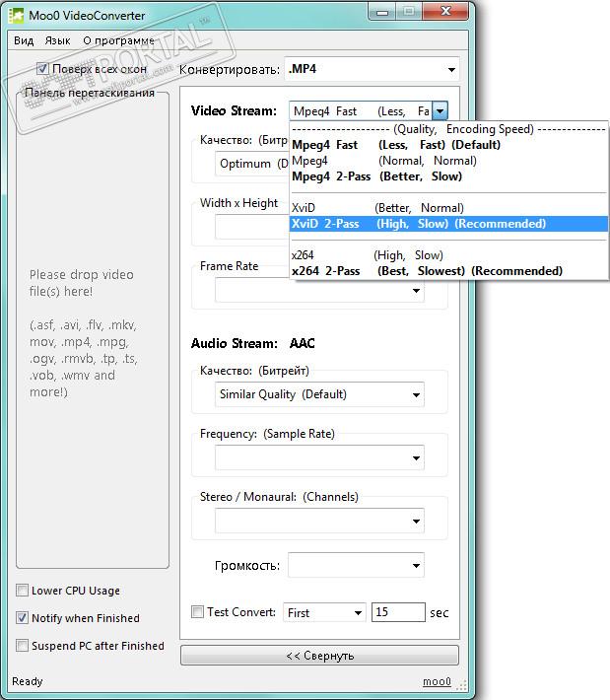This screenshot has width=610, height=700.
Task: Open the Конвертировать .MP4 format dropdown
Action: 372,69
